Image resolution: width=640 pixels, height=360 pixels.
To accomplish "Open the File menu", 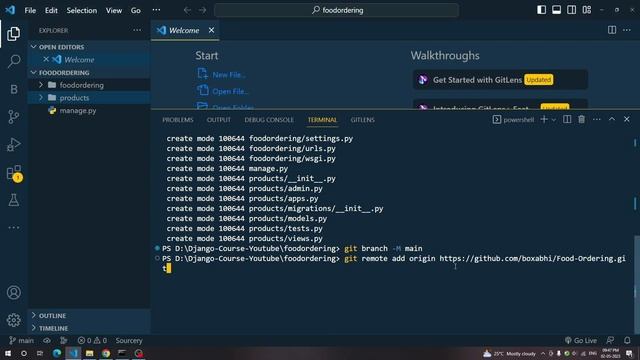I will point(30,10).
